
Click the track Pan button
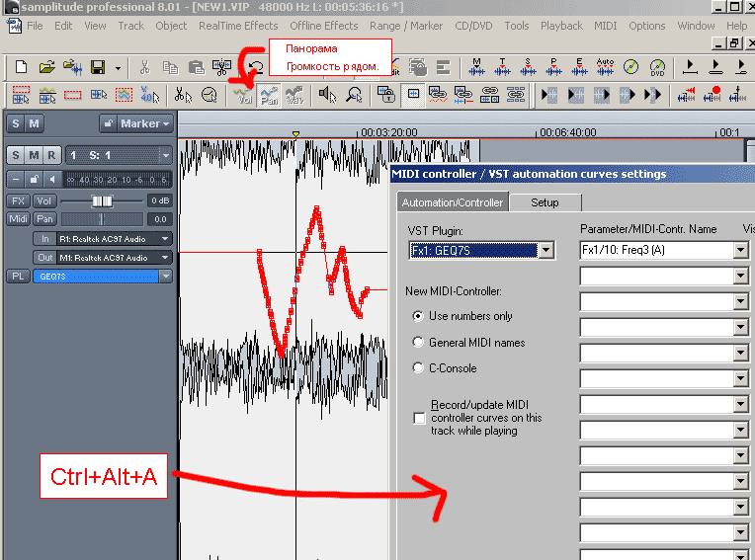click(x=44, y=219)
